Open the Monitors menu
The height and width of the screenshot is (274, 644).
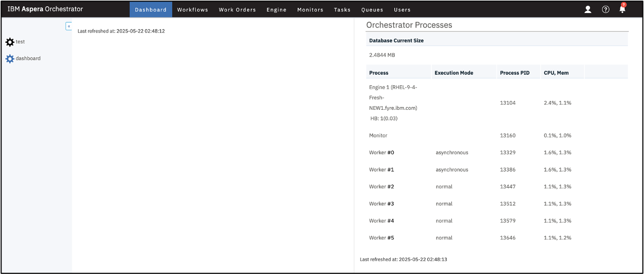pyautogui.click(x=310, y=9)
